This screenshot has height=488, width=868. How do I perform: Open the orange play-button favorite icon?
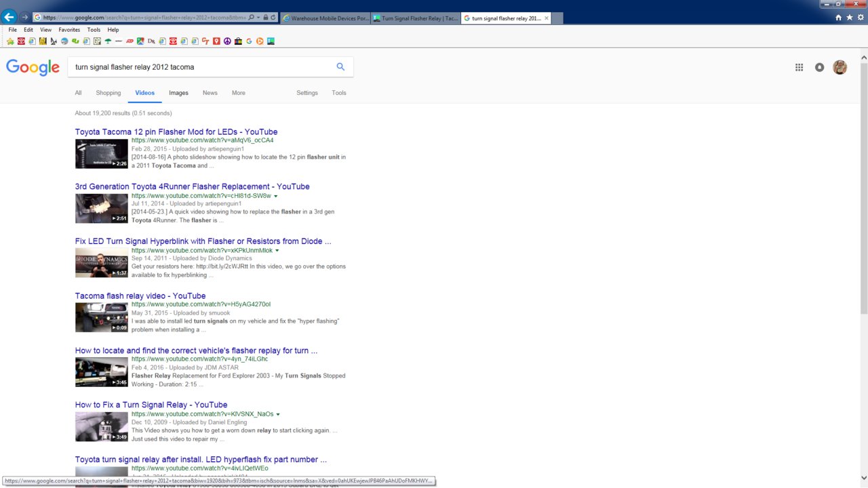(x=260, y=41)
